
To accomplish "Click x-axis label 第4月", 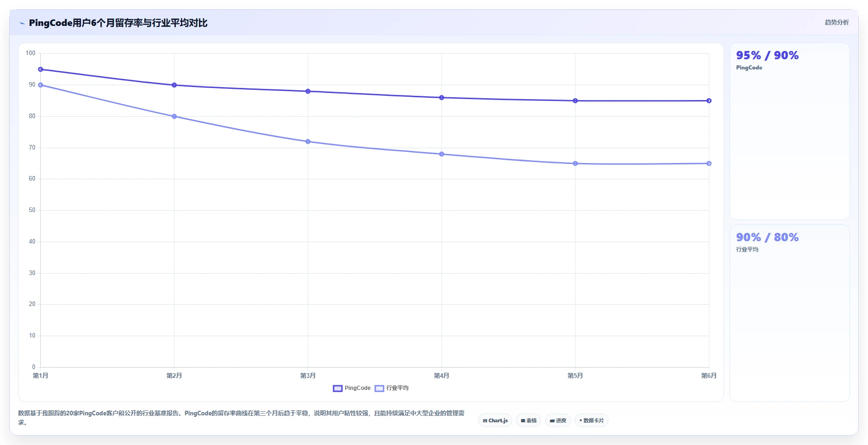I will coord(442,376).
